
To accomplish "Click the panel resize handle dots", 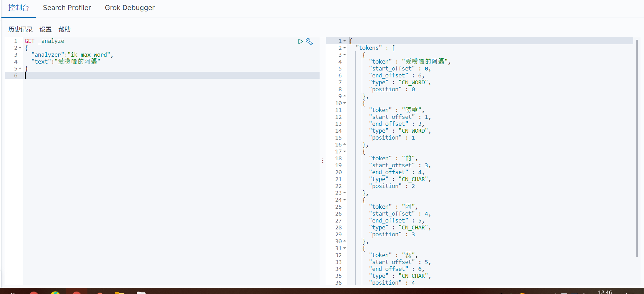I will (323, 161).
